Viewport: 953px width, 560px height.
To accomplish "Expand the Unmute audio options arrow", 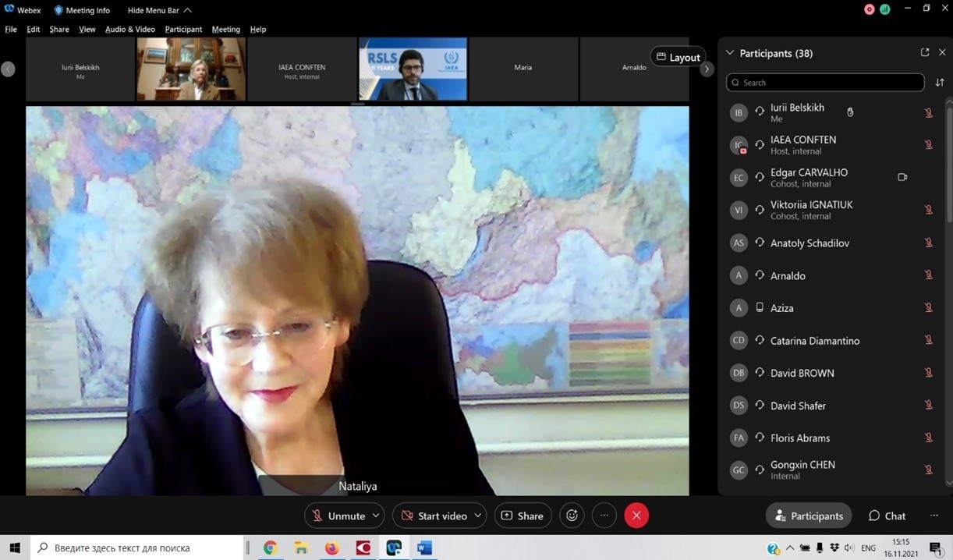I will coord(376,516).
